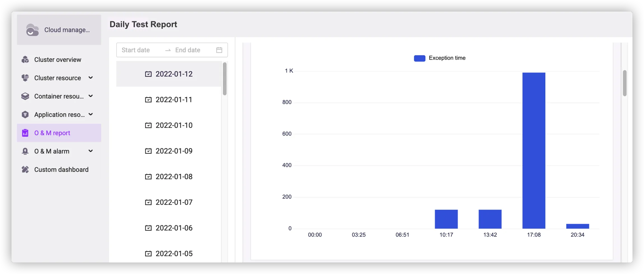
Task: Click the O & M alarm bell icon
Action: pos(25,151)
